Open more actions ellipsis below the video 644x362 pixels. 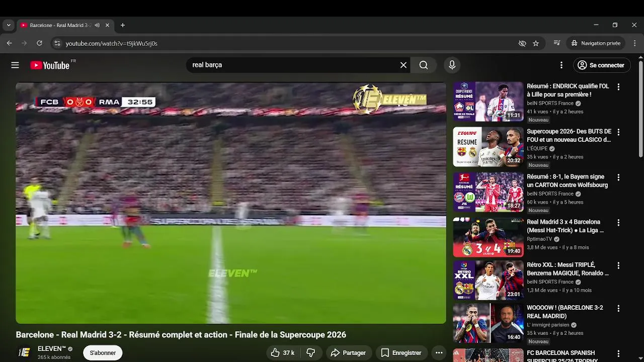[x=439, y=353]
